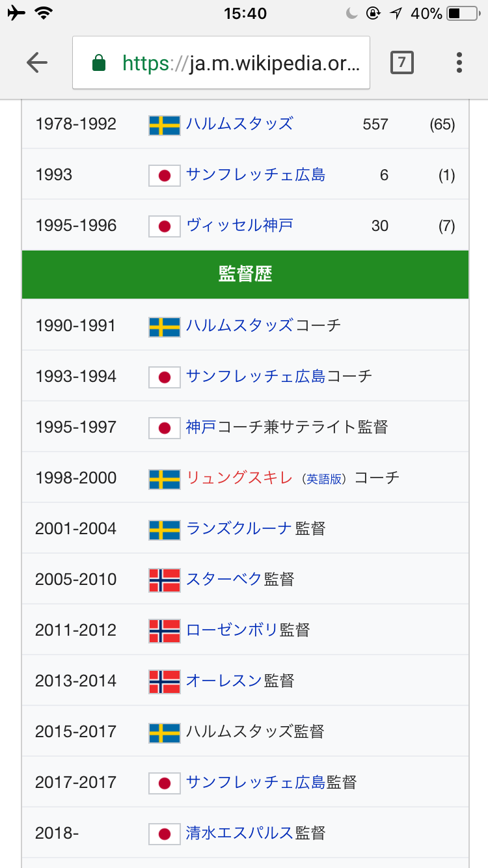
Task: Open the red リュングスキレ link
Action: (240, 478)
